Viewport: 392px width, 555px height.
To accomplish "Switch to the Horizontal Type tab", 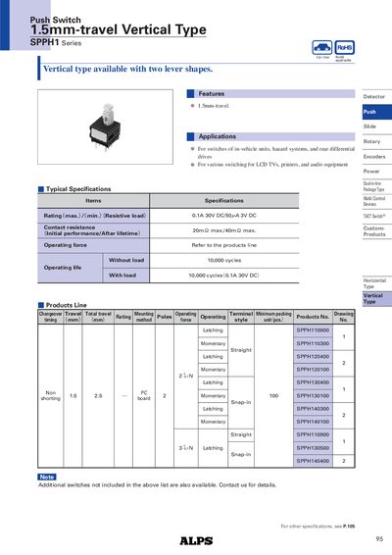I will coord(376,283).
